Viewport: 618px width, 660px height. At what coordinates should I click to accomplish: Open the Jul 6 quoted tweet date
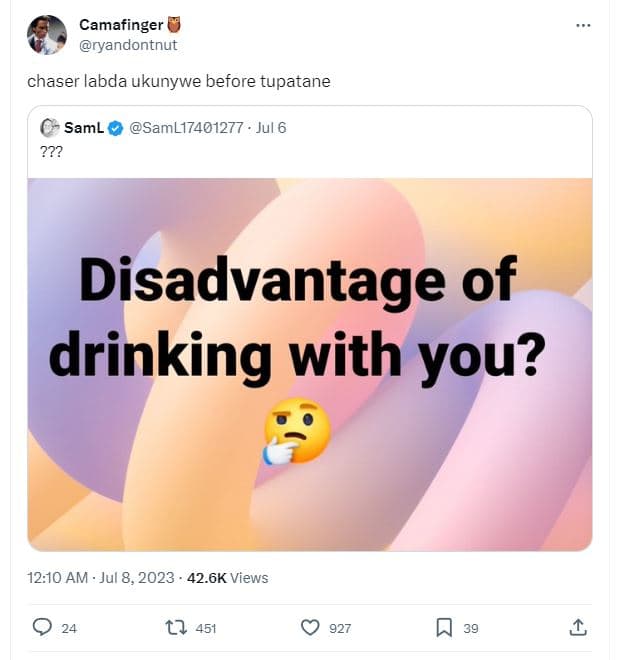pyautogui.click(x=270, y=128)
